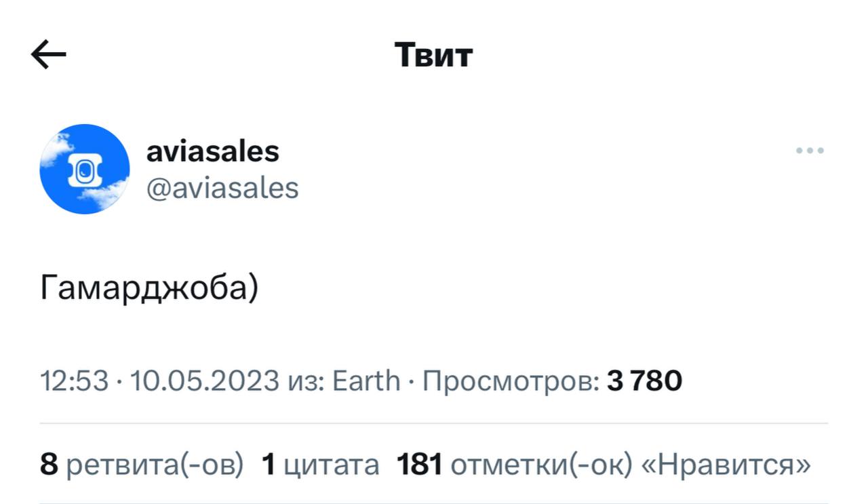Image resolution: width=868 pixels, height=504 pixels.
Task: Open the ретвита(-ов) retweets list
Action: click(155, 465)
